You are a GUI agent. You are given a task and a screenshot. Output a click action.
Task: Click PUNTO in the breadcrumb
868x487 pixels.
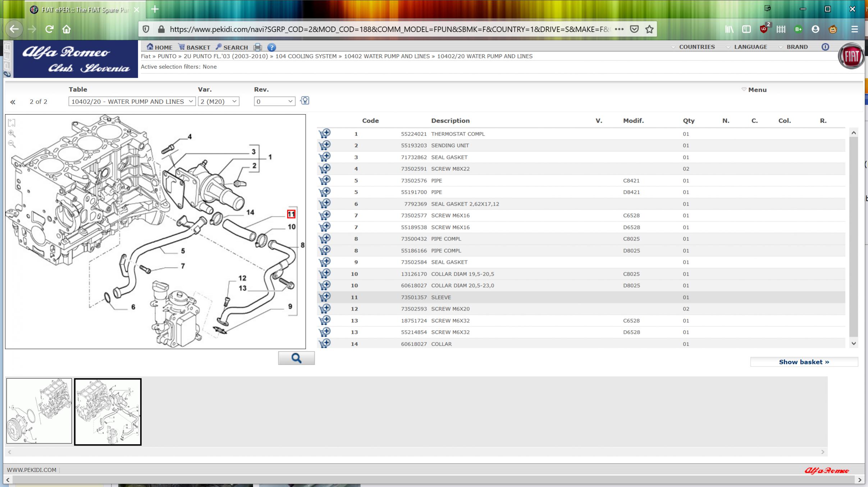click(x=167, y=56)
